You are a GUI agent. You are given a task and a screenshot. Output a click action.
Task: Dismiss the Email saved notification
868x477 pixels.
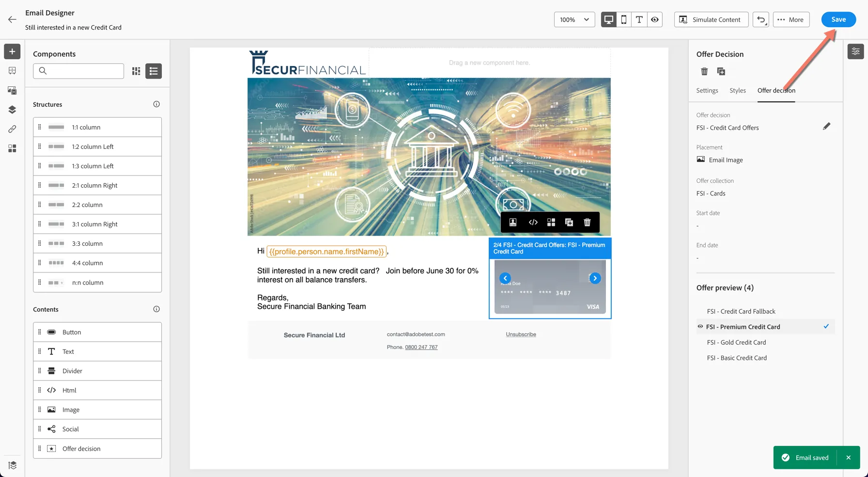click(848, 458)
